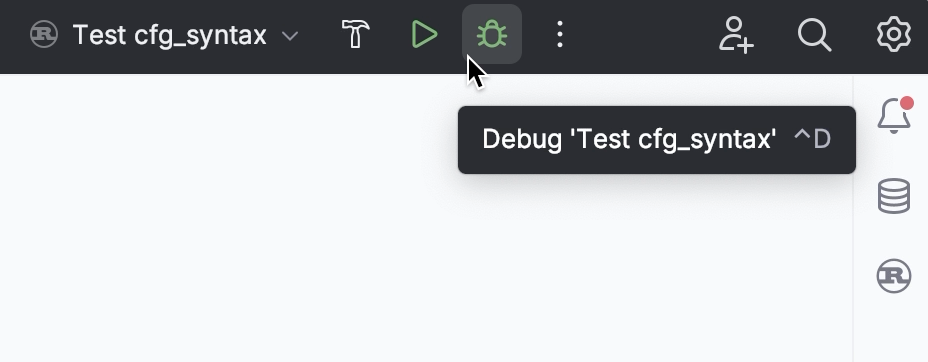
Task: Click the Rust logo beside Test cfg_syntax
Action: 44,35
